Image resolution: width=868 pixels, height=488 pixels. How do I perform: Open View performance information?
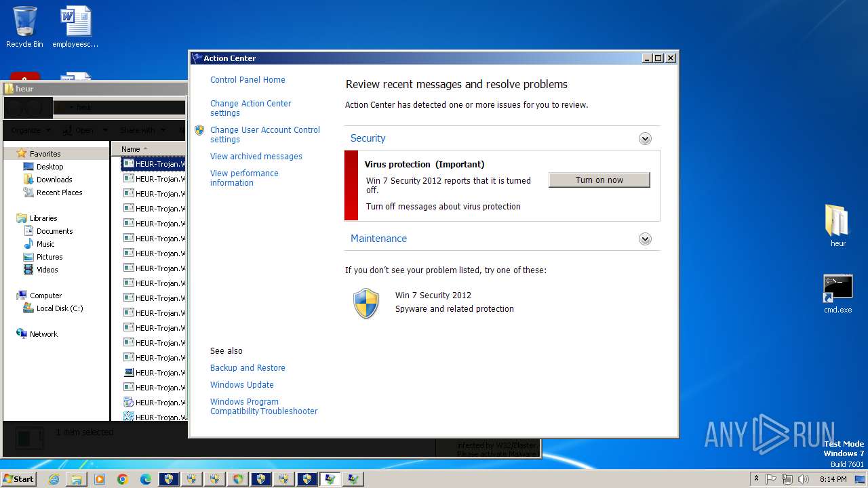coord(244,178)
